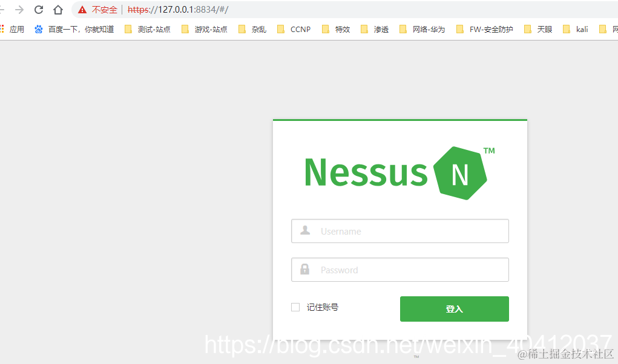
Task: Tick the 记住账号 remember account checkbox
Action: pyautogui.click(x=295, y=307)
